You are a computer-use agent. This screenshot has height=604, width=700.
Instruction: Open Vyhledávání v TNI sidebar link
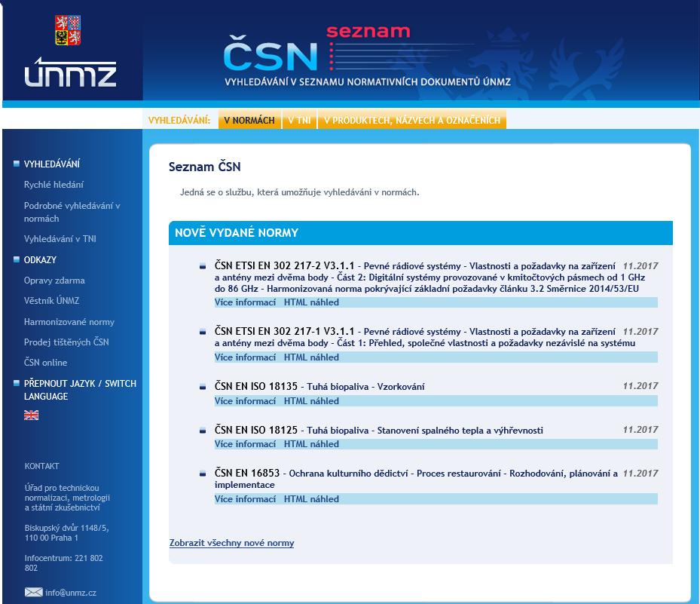pyautogui.click(x=60, y=239)
